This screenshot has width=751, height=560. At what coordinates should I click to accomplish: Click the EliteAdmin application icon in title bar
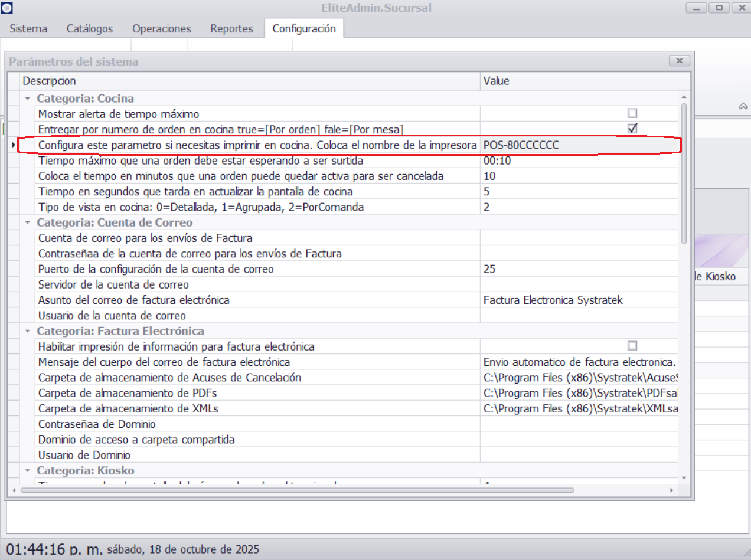point(6,8)
